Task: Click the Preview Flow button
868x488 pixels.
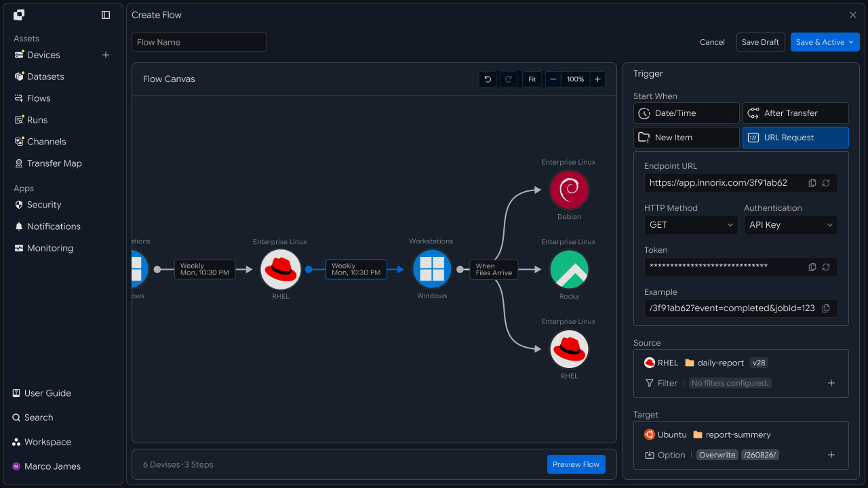Action: pos(576,464)
